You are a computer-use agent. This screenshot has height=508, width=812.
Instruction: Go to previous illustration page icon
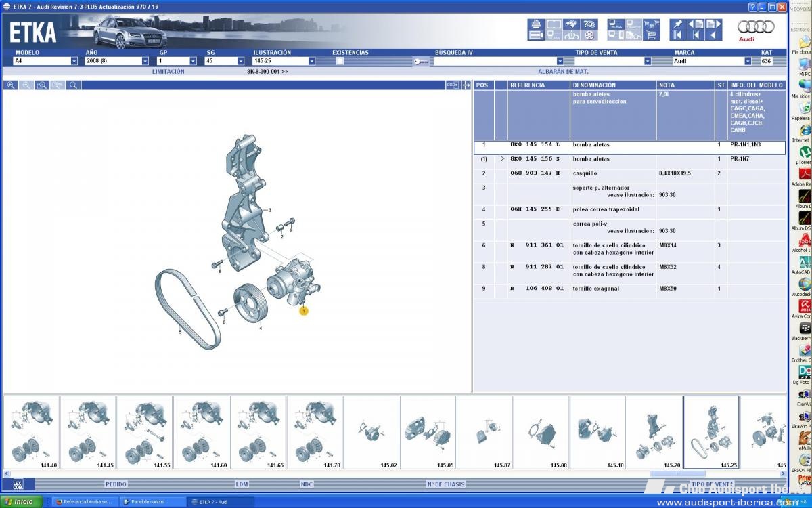696,24
